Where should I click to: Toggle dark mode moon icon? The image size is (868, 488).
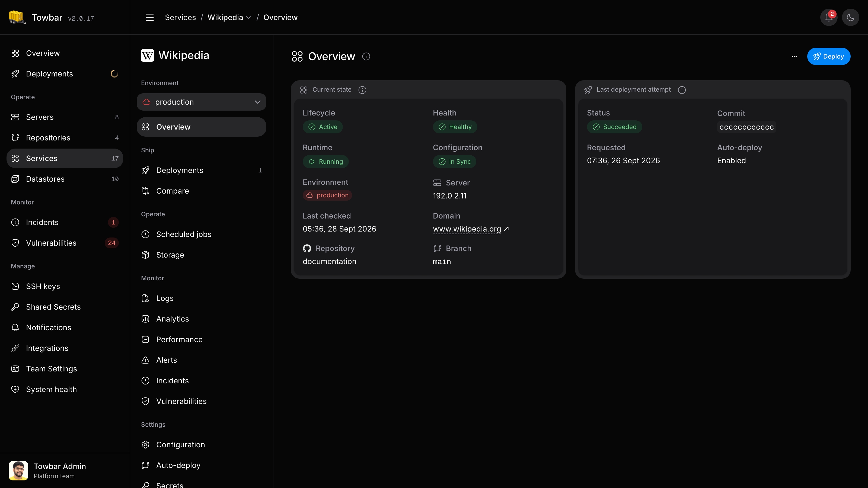point(850,18)
